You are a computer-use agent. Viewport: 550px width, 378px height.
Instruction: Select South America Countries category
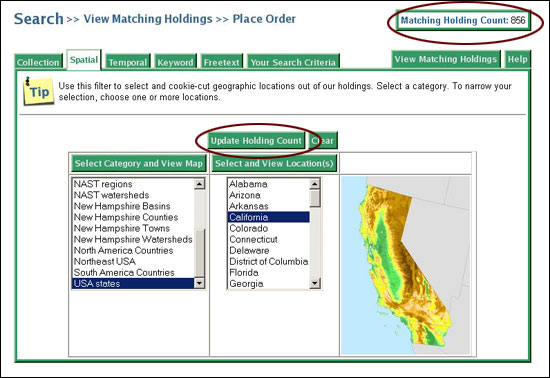133,272
